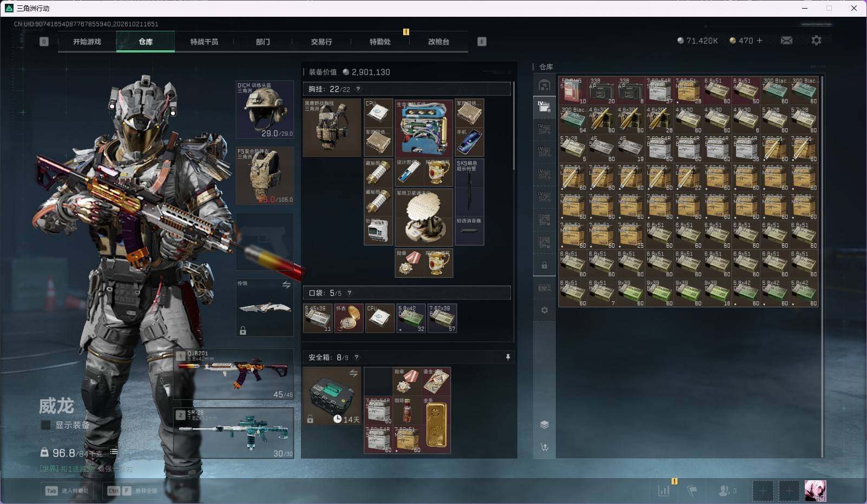
Task: Toggle the 显示装备 checkbox
Action: 46,425
